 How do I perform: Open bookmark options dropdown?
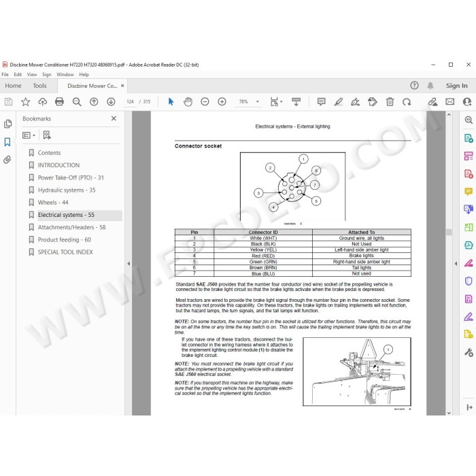[x=29, y=135]
